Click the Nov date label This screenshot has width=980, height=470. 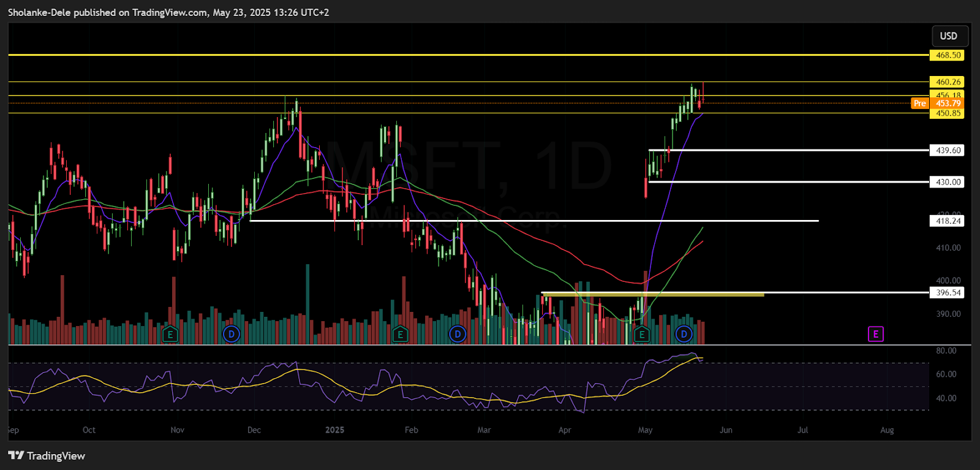(178, 430)
